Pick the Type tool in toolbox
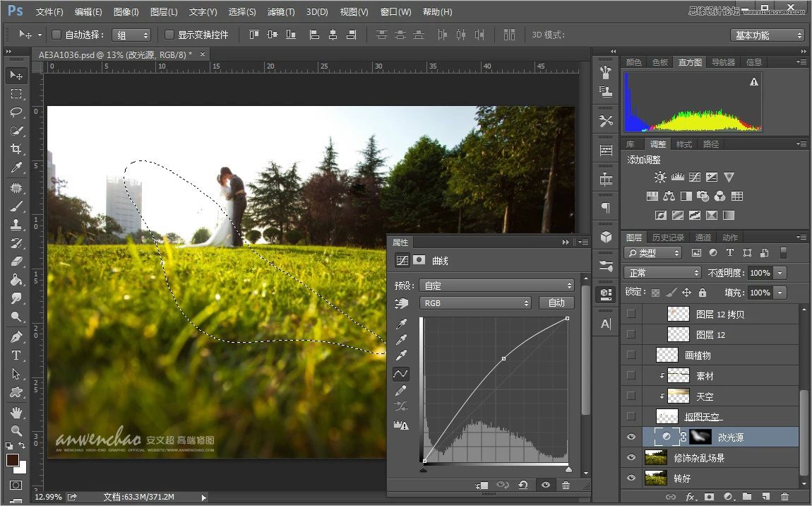Viewport: 812px width, 506px height. tap(16, 355)
